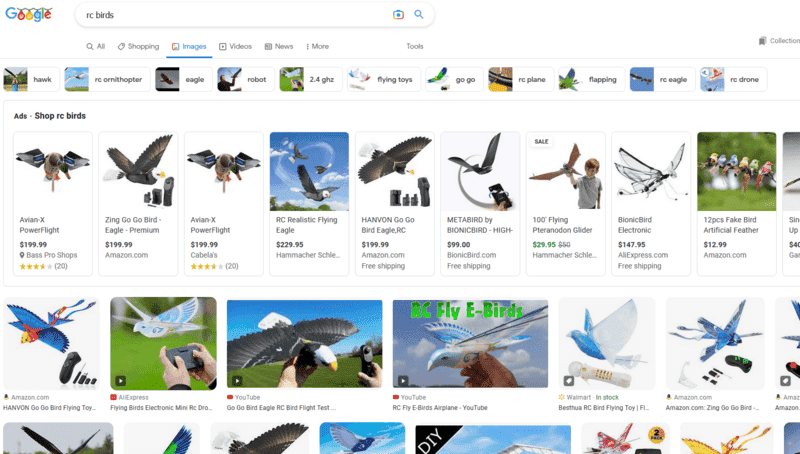Image resolution: width=800 pixels, height=454 pixels.
Task: Open Zing Go Go Bird Eagle Premium ad
Action: tap(138, 204)
